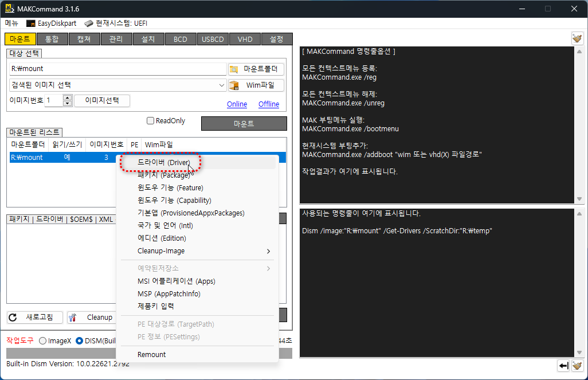Switch to the 관리 tab

point(116,39)
